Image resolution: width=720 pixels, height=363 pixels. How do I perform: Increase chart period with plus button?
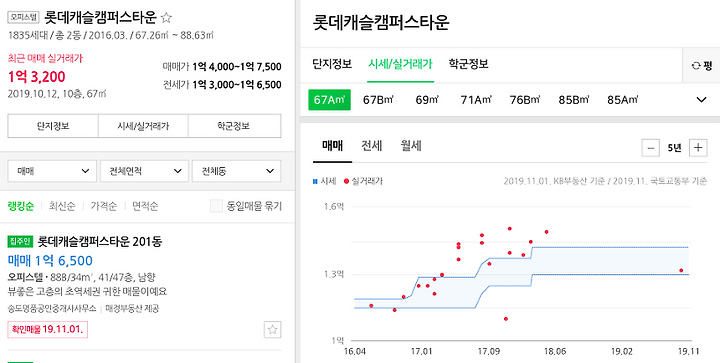pyautogui.click(x=698, y=148)
